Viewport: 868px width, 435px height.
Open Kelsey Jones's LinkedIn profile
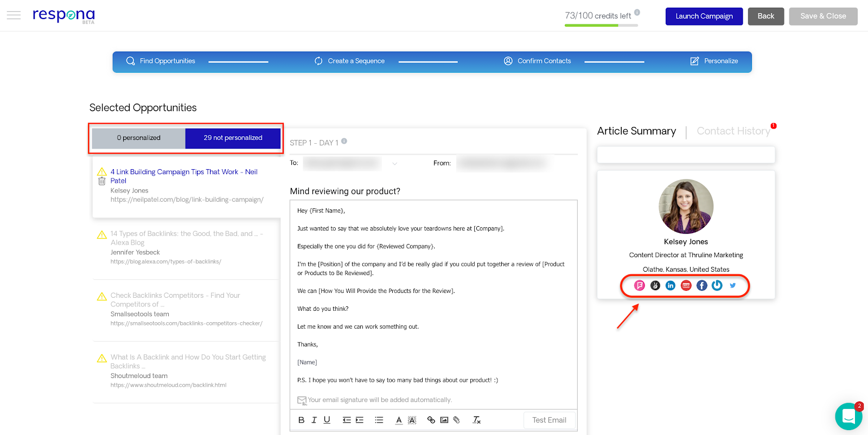(671, 285)
